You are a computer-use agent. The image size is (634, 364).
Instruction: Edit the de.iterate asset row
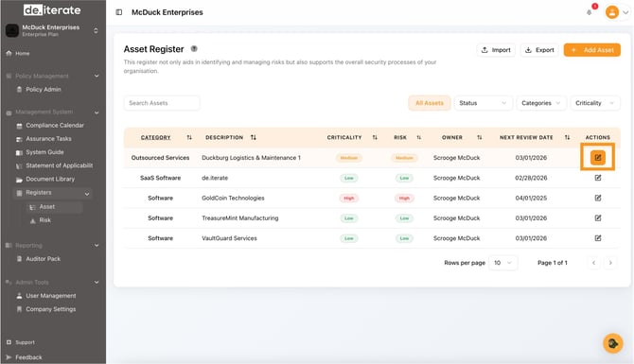tap(598, 178)
